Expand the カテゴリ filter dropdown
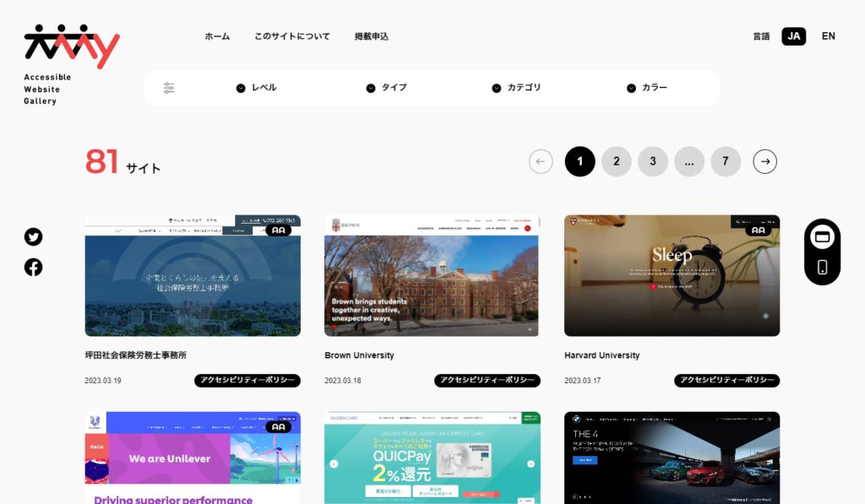Screen dimensions: 865x504 [x=516, y=88]
